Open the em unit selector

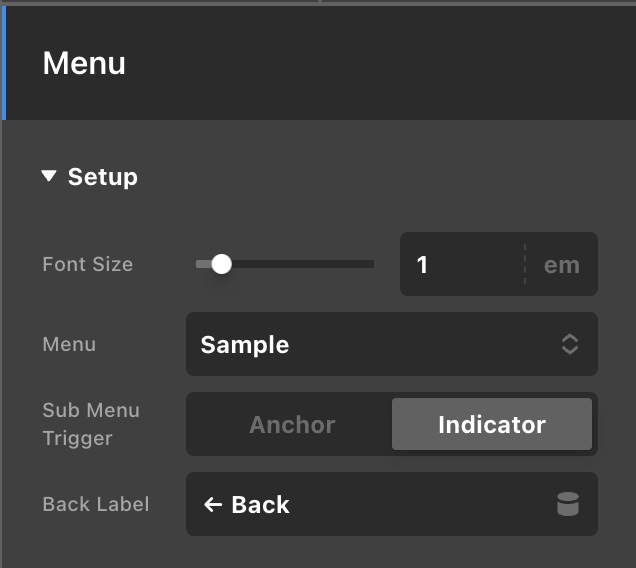(562, 265)
